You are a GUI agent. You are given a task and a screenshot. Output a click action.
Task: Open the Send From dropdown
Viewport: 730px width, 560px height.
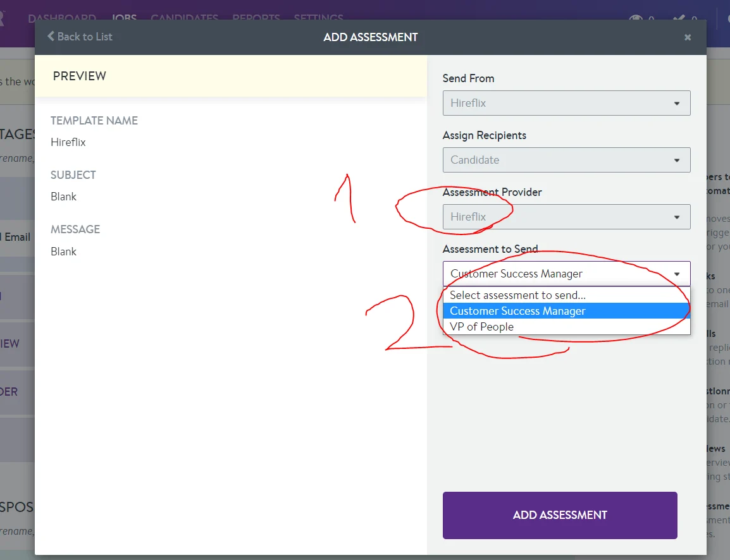tap(566, 103)
